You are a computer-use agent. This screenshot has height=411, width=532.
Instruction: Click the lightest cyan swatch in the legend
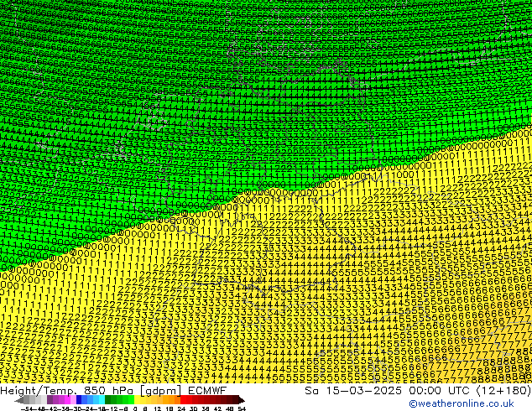tap(102, 399)
